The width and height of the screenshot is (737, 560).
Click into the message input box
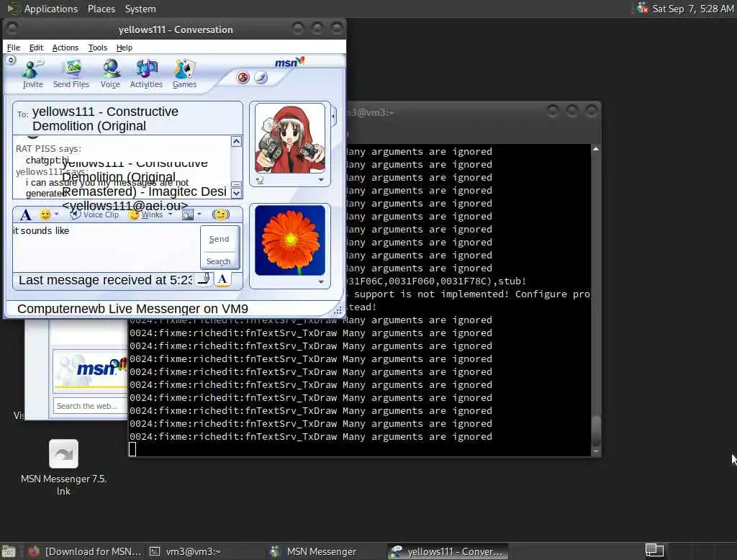[x=106, y=248]
